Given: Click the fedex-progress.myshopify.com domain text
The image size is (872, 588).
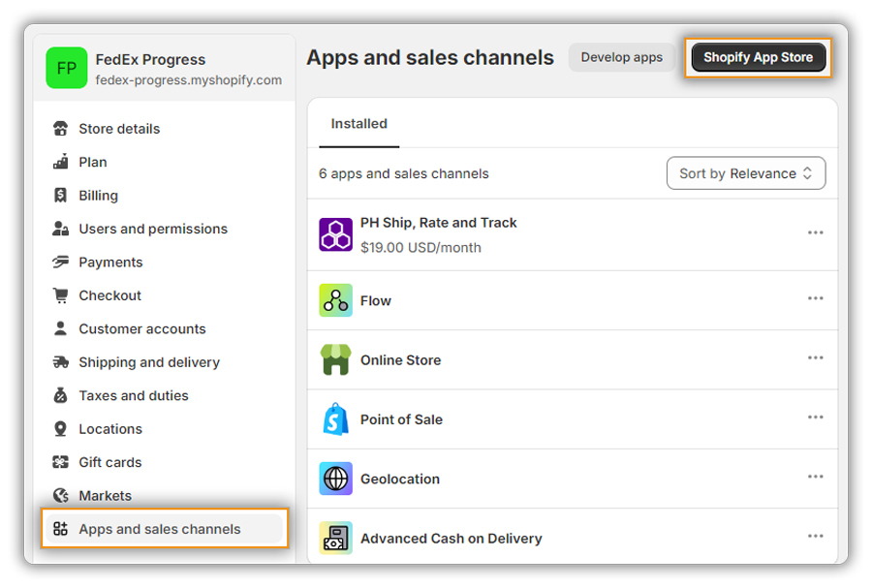Looking at the screenshot, I should [189, 80].
